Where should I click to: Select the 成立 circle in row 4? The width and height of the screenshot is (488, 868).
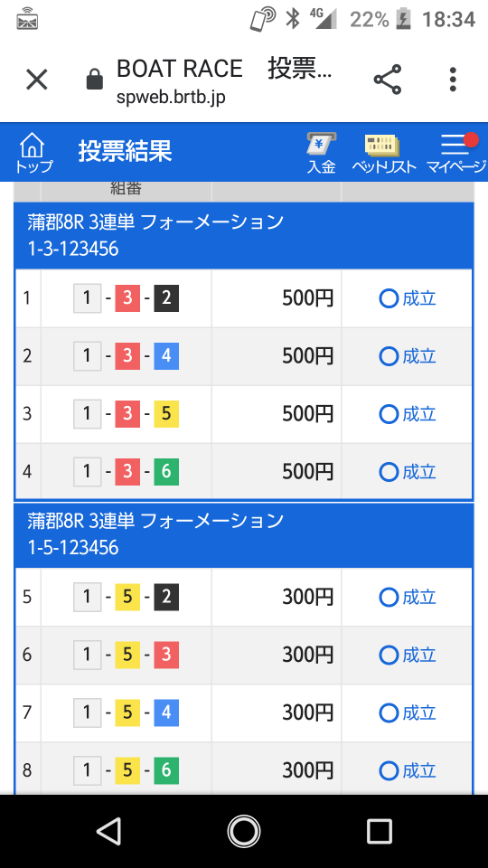click(389, 472)
